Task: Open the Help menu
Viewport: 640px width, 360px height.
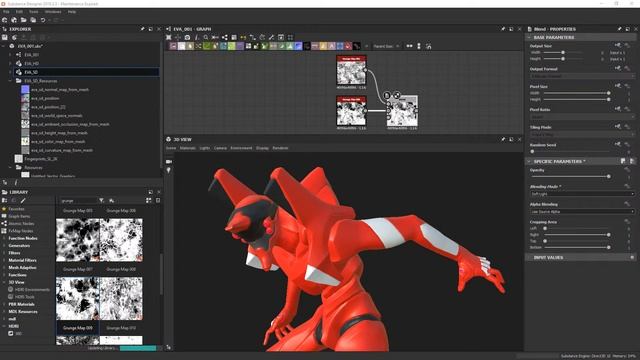Action: pyautogui.click(x=72, y=12)
